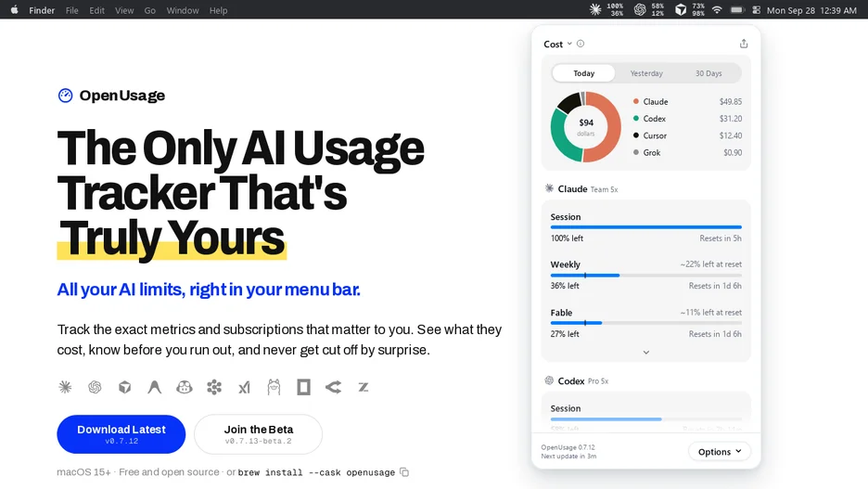Image resolution: width=868 pixels, height=489 pixels.
Task: Click the Claude Session progress bar
Action: 646,227
